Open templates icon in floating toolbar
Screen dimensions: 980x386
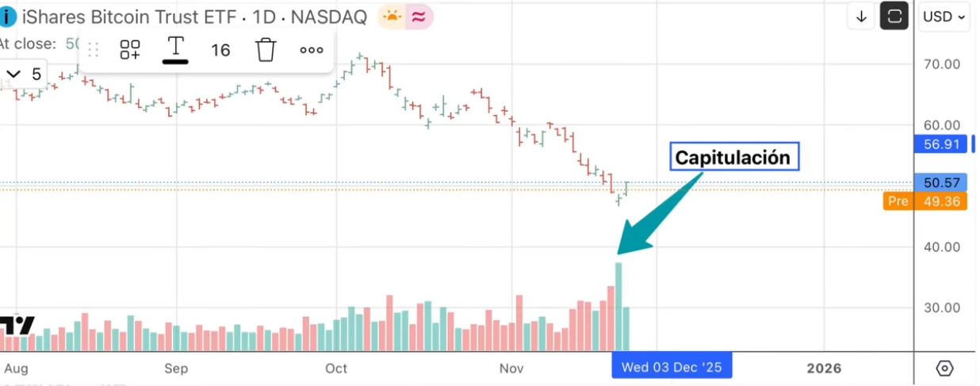click(130, 50)
